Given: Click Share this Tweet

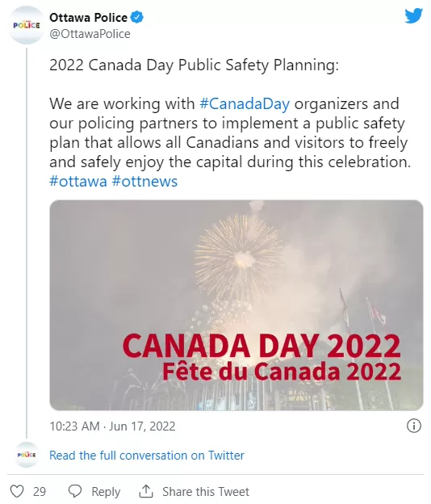Looking at the screenshot, I should pyautogui.click(x=206, y=492).
